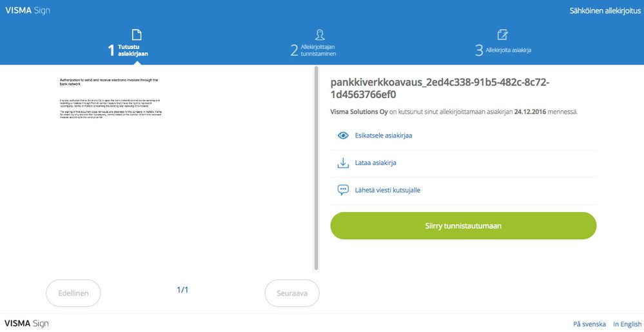
Task: Click the speech bubble message icon
Action: 343,190
